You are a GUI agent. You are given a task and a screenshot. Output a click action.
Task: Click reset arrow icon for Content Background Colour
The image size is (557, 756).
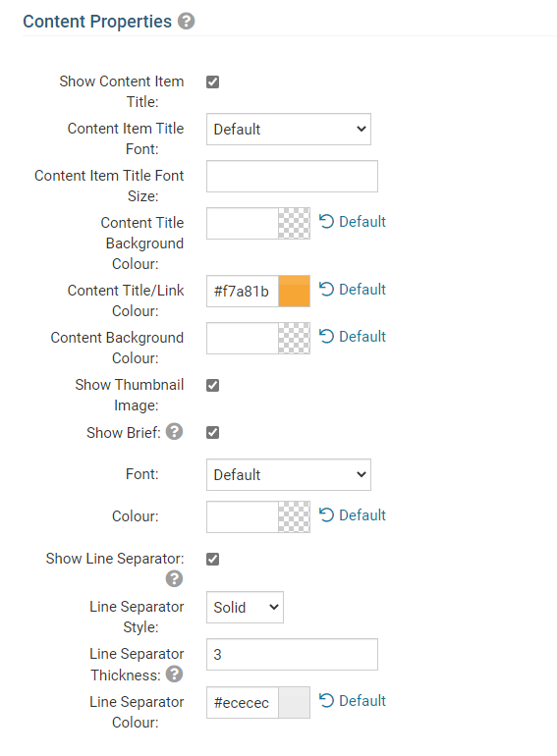pos(326,336)
